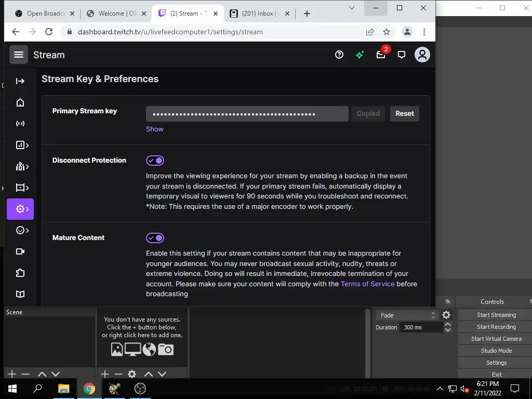Screen dimensions: 532x399
Task: Open the Twitch user avatar menu
Action: coord(422,55)
